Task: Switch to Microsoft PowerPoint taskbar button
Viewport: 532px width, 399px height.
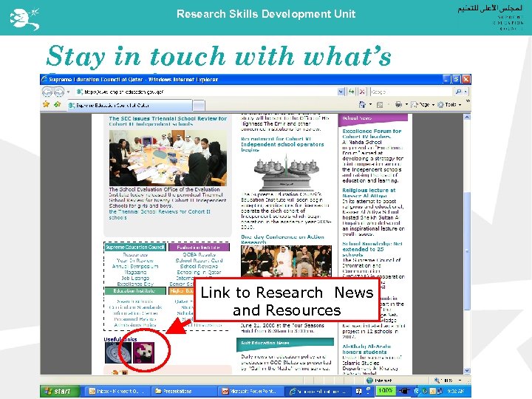Action: pyautogui.click(x=250, y=391)
